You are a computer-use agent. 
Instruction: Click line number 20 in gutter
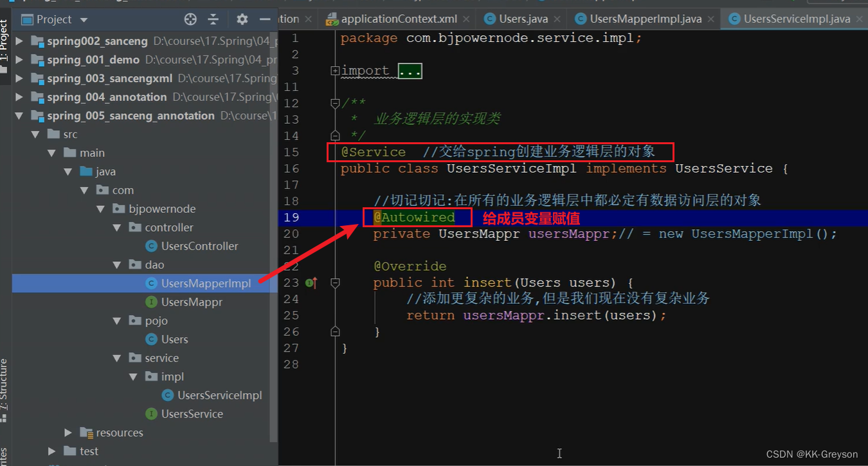point(291,234)
